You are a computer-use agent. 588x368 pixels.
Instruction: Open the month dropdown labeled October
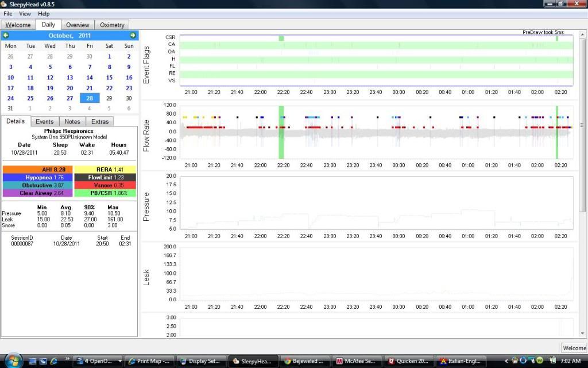[x=60, y=36]
